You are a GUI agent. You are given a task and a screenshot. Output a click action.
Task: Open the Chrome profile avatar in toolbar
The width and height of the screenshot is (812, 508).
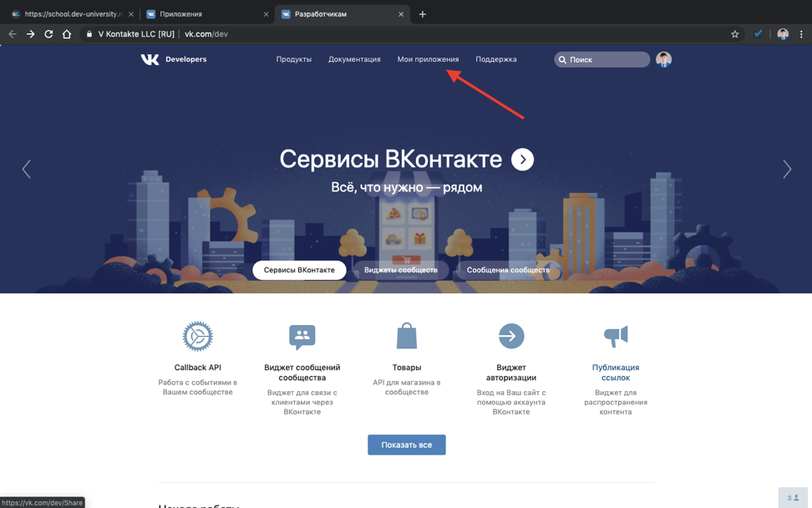(783, 34)
